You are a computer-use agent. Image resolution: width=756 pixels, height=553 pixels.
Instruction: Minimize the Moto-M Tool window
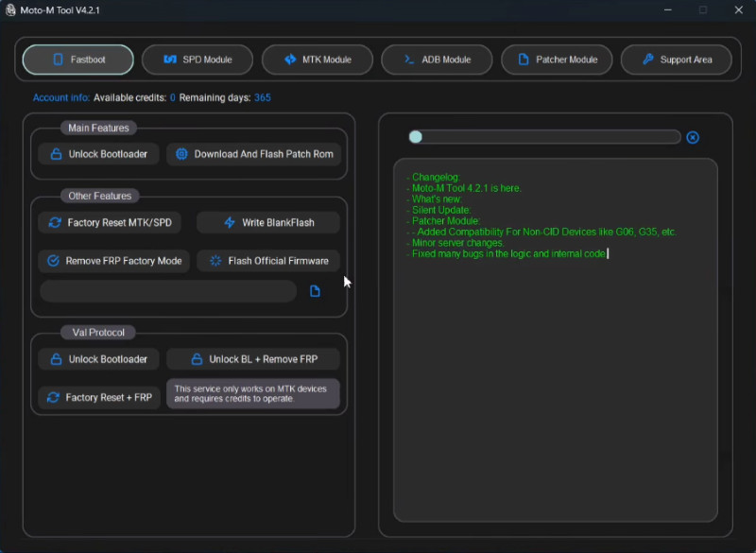click(x=668, y=10)
